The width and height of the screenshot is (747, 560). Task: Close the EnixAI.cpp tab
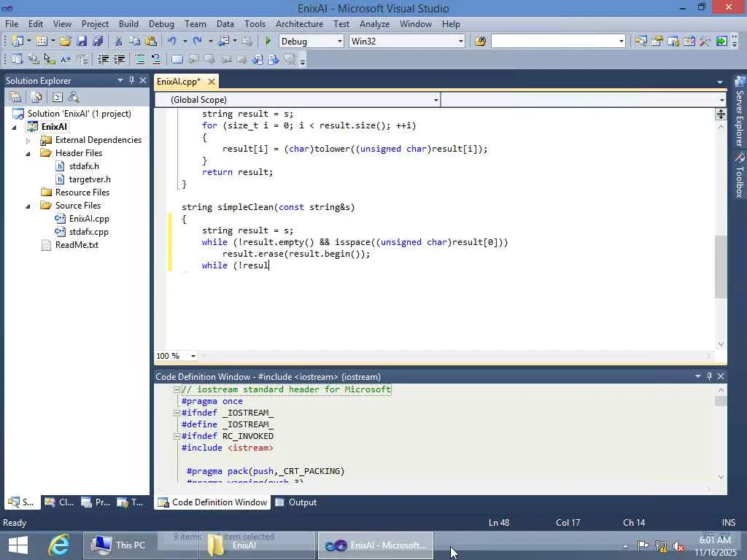click(x=212, y=82)
